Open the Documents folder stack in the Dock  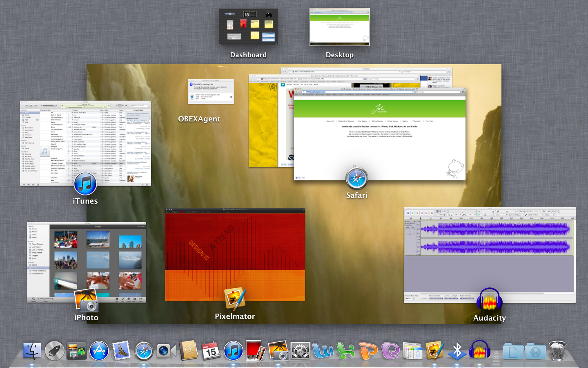[513, 351]
